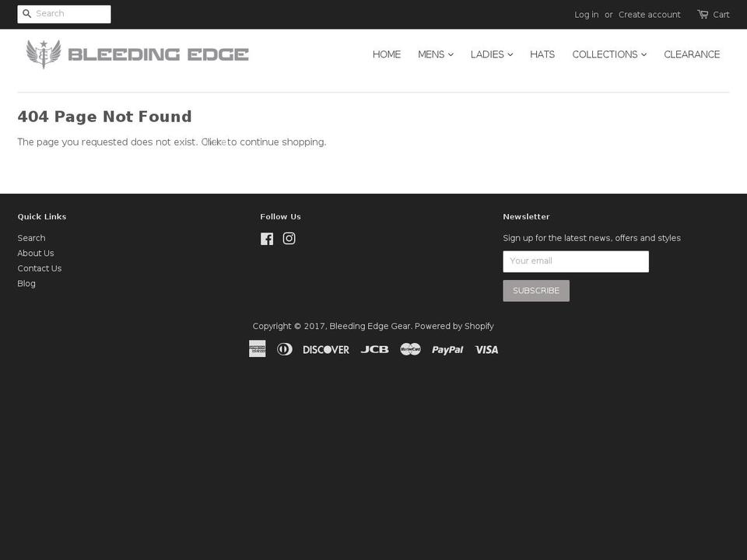
Task: Click the 'Sign up for the latest news' text
Action: coord(591,238)
